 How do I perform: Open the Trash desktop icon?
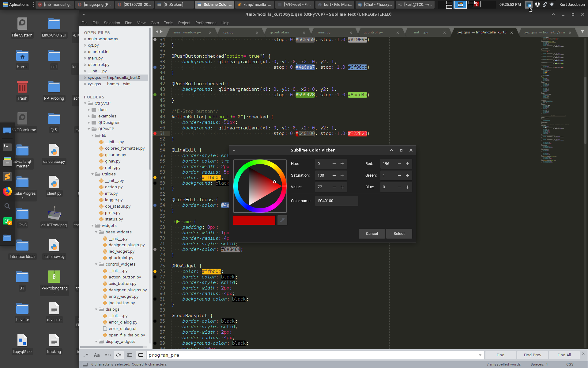22,90
